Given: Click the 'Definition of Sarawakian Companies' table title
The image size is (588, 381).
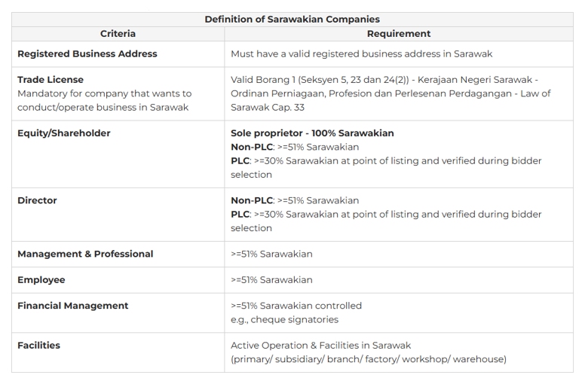Looking at the screenshot, I should tap(292, 19).
